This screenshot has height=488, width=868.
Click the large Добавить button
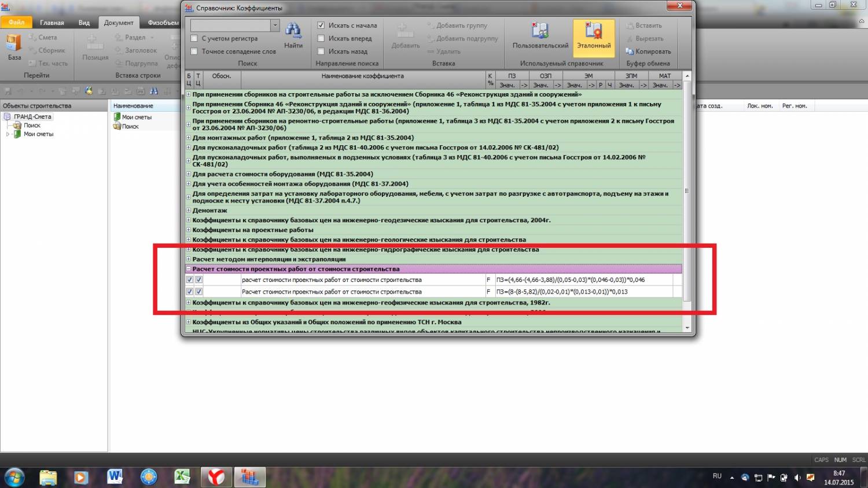[406, 36]
